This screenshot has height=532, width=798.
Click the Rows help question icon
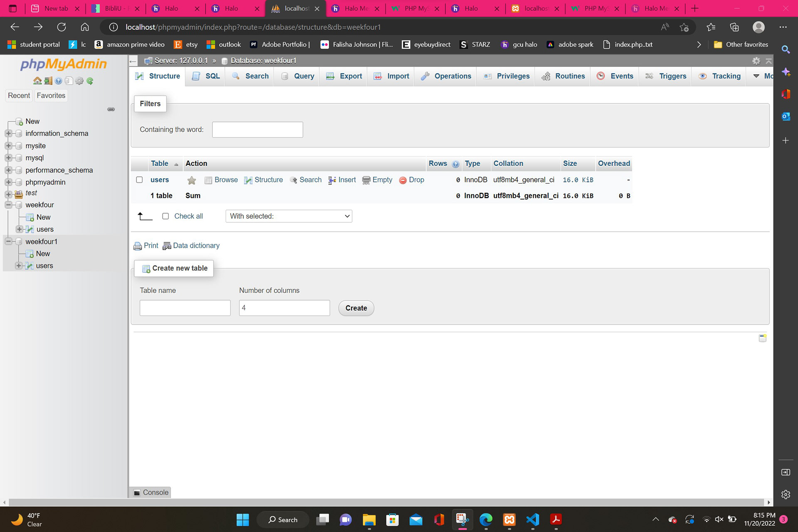click(456, 164)
